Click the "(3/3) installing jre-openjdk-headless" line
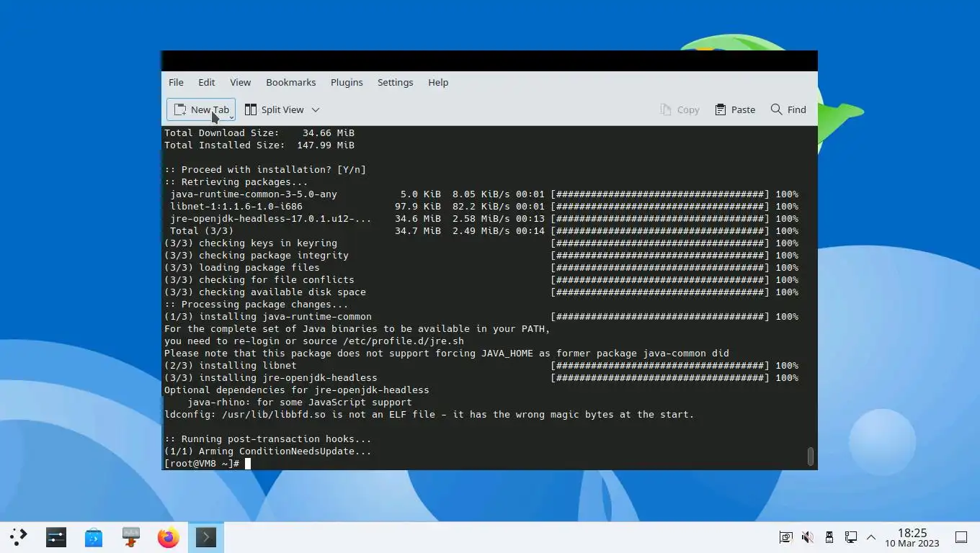Viewport: 980px width, 553px height. (481, 378)
